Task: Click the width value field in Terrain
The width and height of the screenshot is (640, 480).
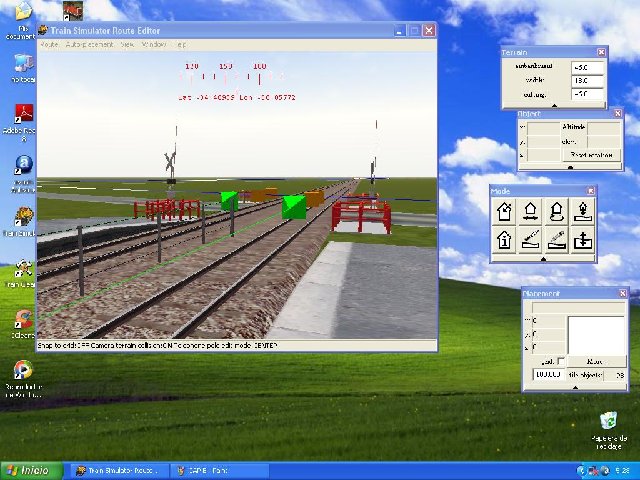Action: (587, 81)
